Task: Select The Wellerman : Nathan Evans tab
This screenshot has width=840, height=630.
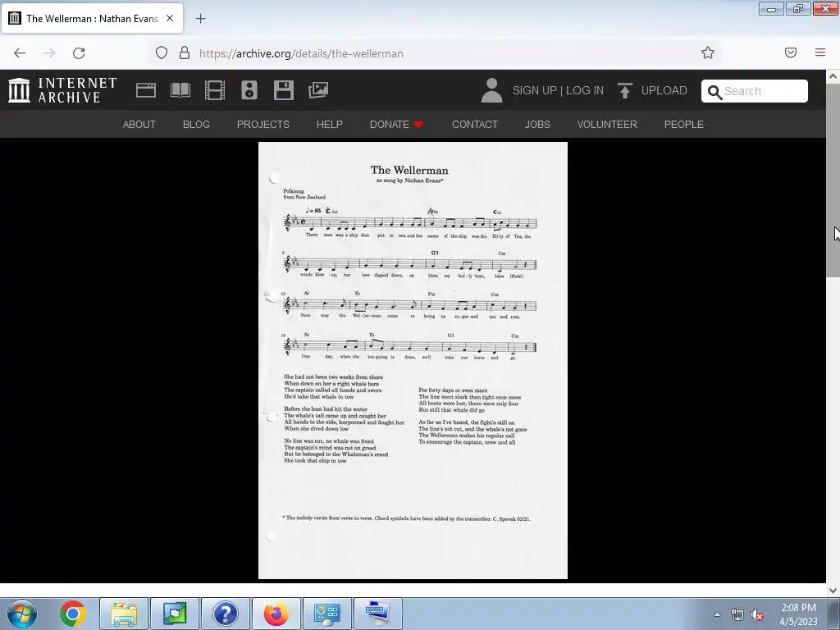Action: pyautogui.click(x=92, y=18)
